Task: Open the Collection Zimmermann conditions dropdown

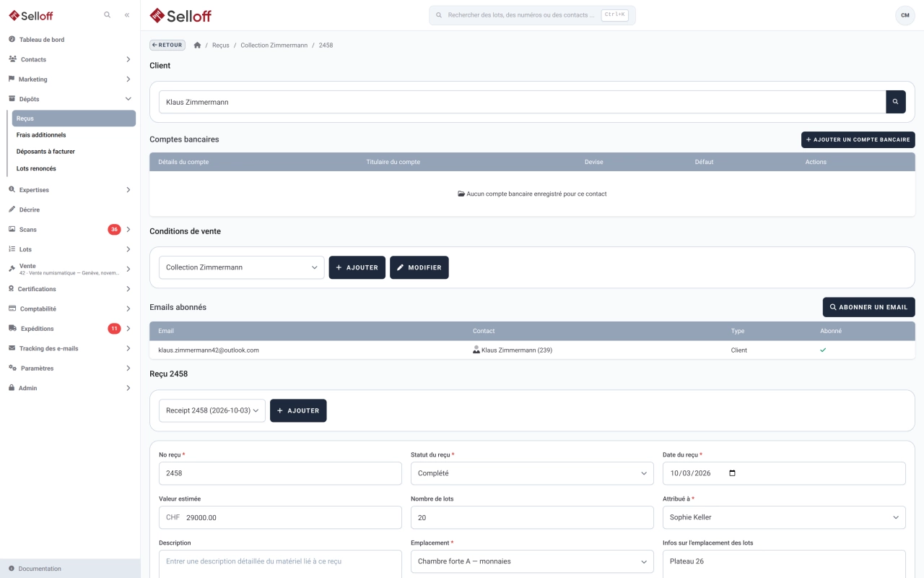Action: pos(242,267)
